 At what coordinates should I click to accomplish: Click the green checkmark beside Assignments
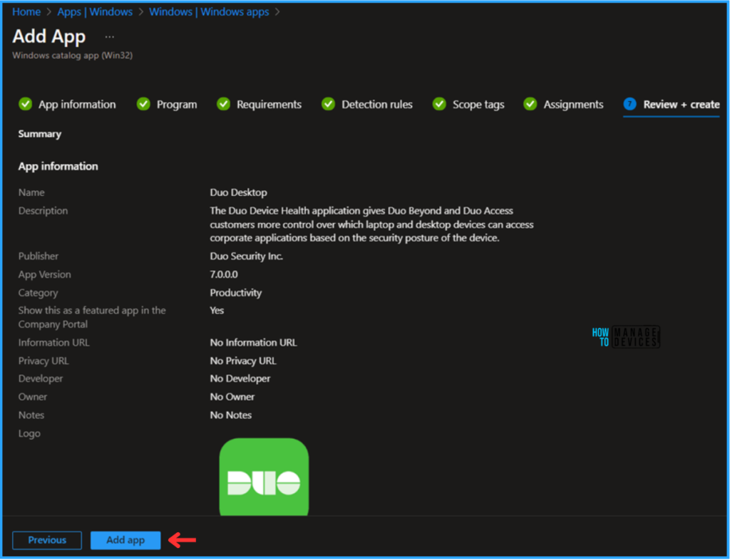click(530, 104)
